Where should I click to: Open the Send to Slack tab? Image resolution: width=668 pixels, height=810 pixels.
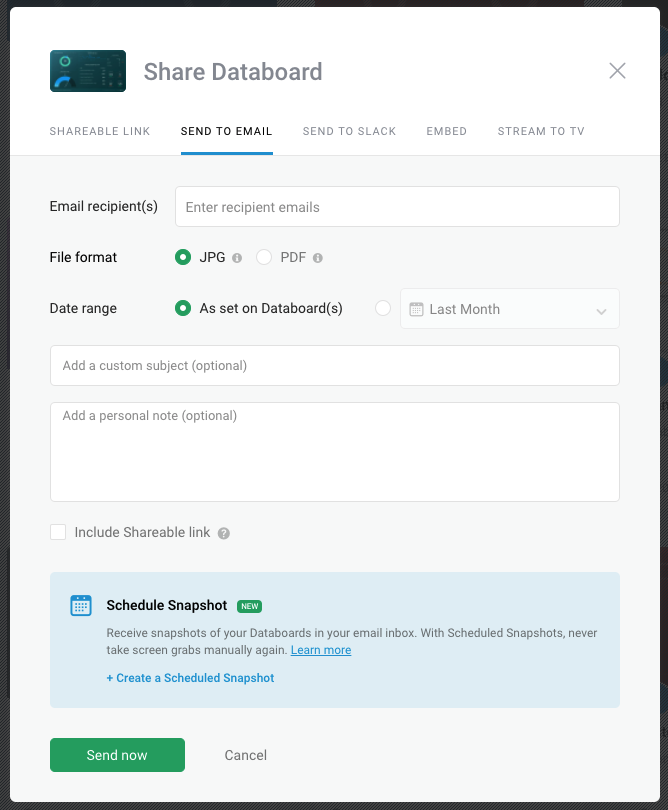pos(349,131)
